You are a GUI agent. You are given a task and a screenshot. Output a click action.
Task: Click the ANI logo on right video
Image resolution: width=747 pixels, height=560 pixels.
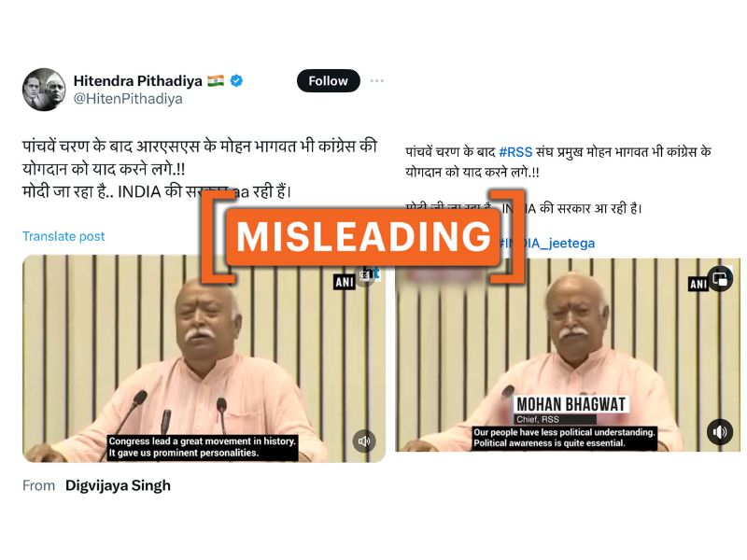(x=698, y=285)
